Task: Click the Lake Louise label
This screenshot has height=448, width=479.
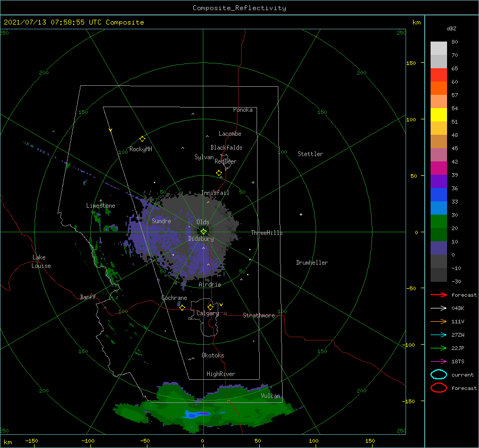Action: click(41, 262)
